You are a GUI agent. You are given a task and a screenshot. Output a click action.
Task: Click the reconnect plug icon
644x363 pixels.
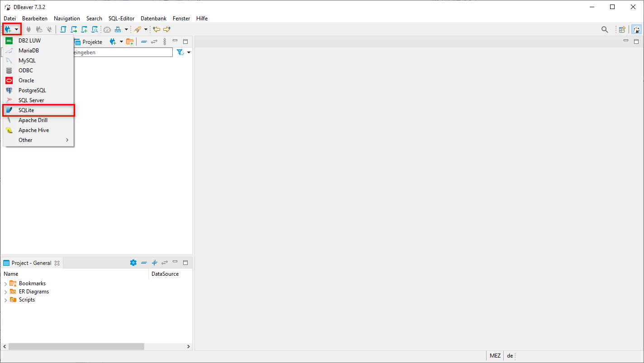[40, 29]
